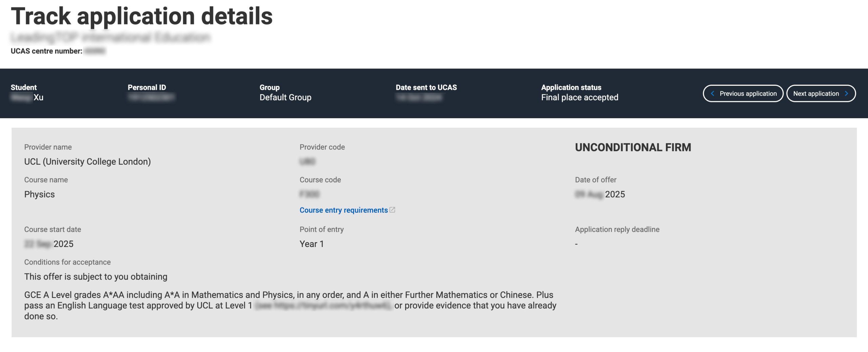This screenshot has height=352, width=868.
Task: Click the Student label in header bar
Action: 24,87
